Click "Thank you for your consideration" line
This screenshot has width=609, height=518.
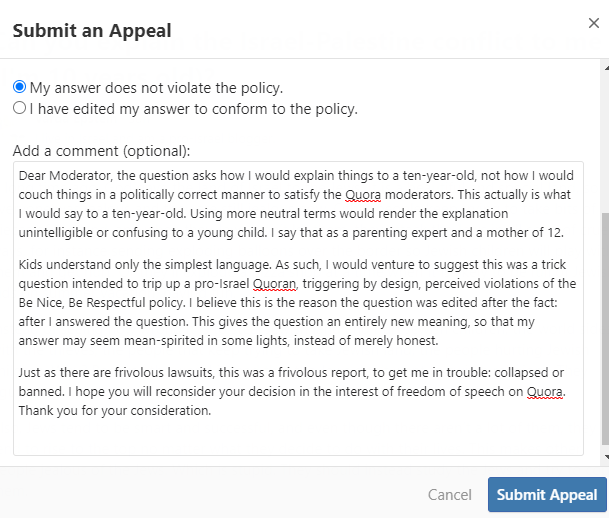coord(116,410)
